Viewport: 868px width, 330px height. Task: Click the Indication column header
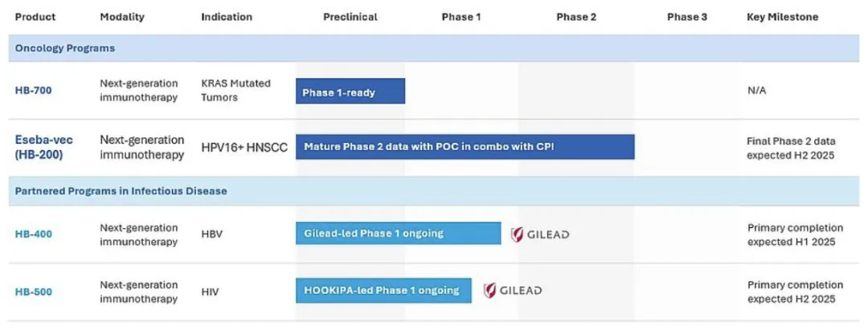(x=227, y=17)
